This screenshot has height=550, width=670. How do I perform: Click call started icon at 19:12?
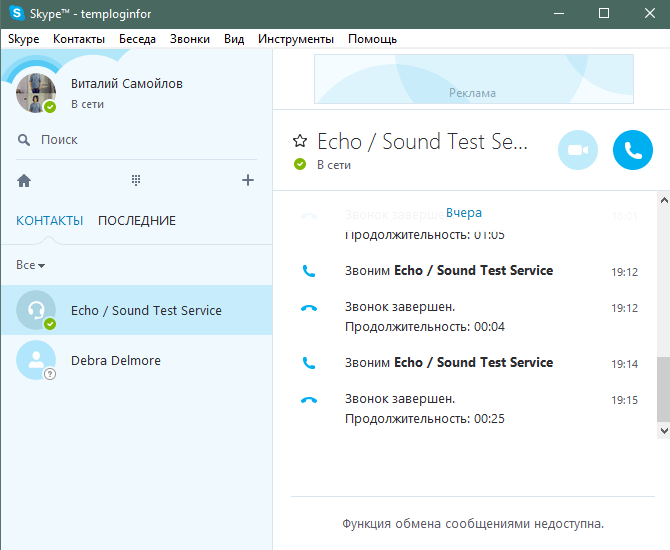pyautogui.click(x=309, y=271)
